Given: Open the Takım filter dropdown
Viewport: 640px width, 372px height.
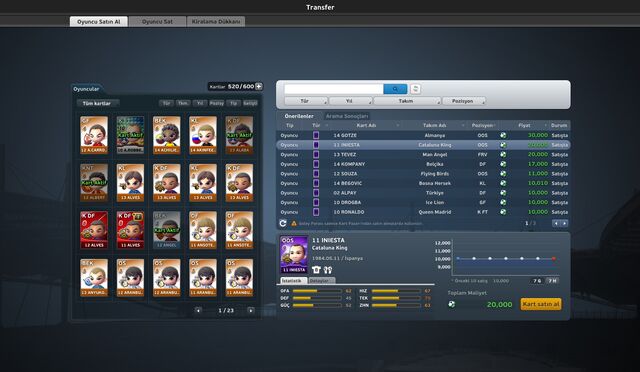Looking at the screenshot, I should [x=407, y=101].
